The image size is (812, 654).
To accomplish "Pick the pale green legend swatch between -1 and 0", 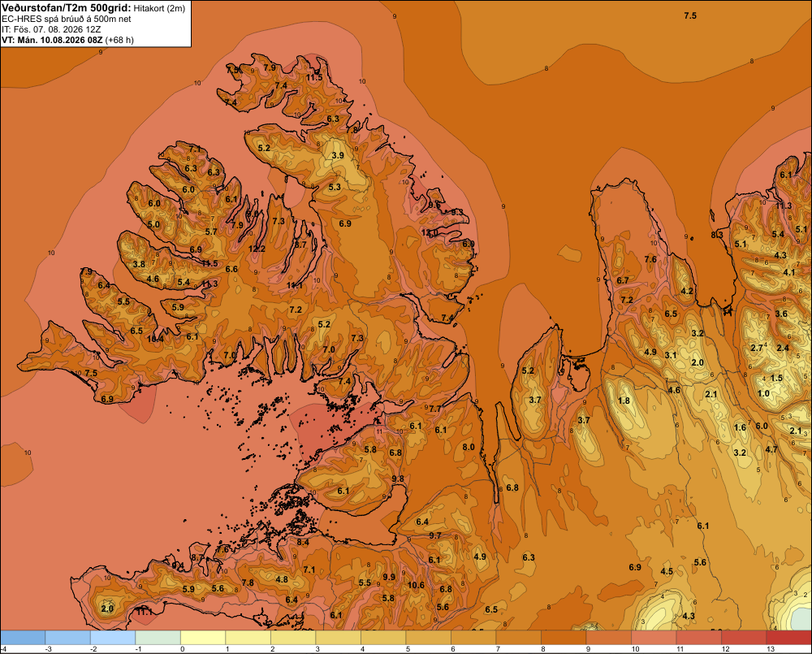I will pos(158,637).
